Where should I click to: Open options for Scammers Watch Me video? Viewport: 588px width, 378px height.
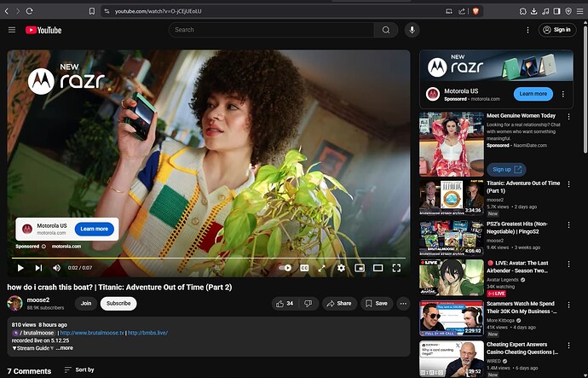(x=568, y=305)
